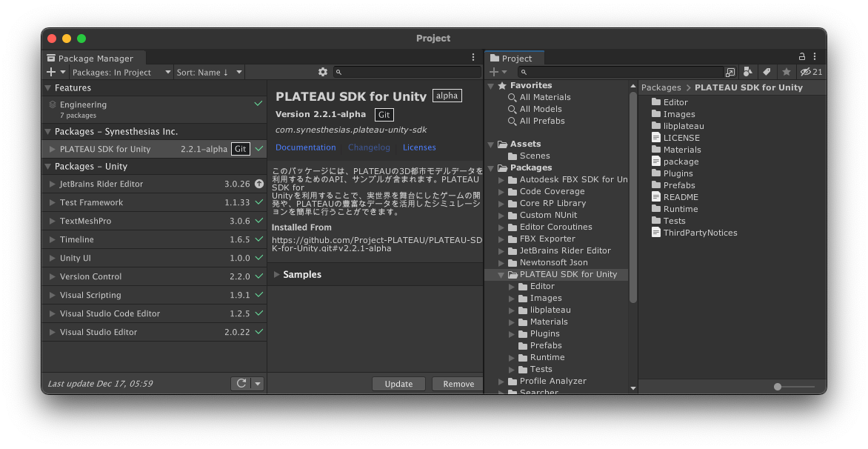The height and width of the screenshot is (449, 868).
Task: Expand the Samples section
Action: point(277,274)
